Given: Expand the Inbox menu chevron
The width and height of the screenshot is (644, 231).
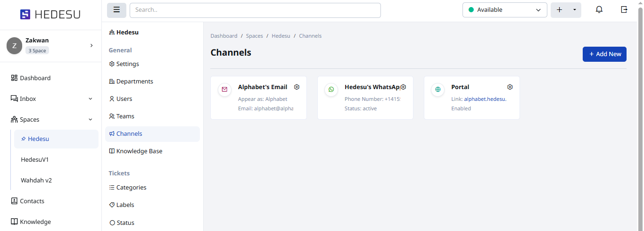Looking at the screenshot, I should (x=91, y=99).
